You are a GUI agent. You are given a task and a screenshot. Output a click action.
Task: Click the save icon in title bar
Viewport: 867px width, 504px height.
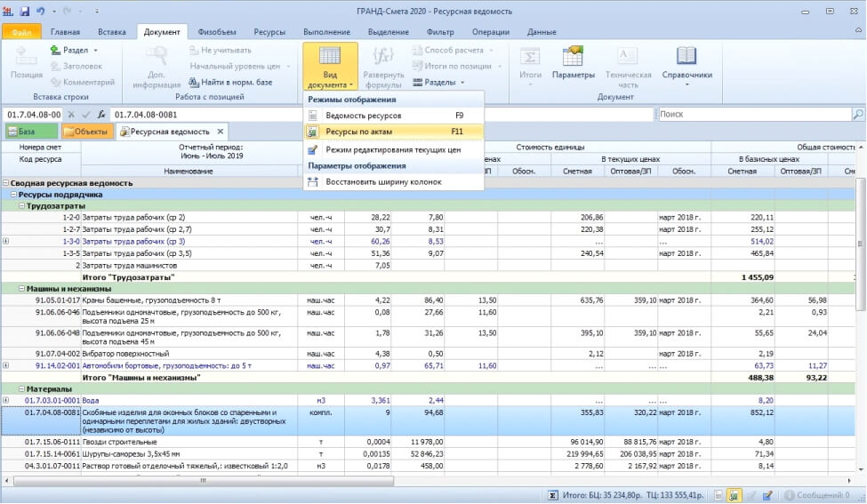(25, 11)
